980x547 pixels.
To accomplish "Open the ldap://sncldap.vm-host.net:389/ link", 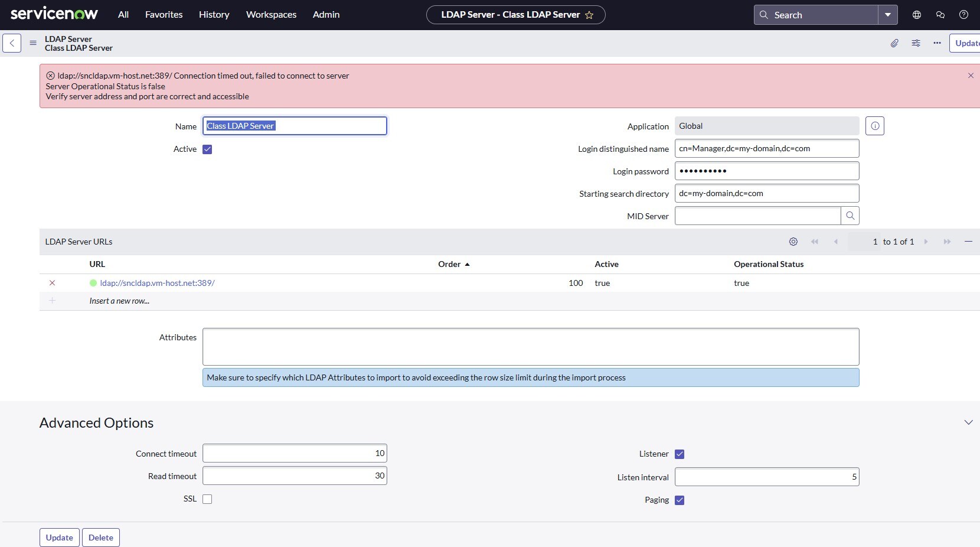I will 157,283.
